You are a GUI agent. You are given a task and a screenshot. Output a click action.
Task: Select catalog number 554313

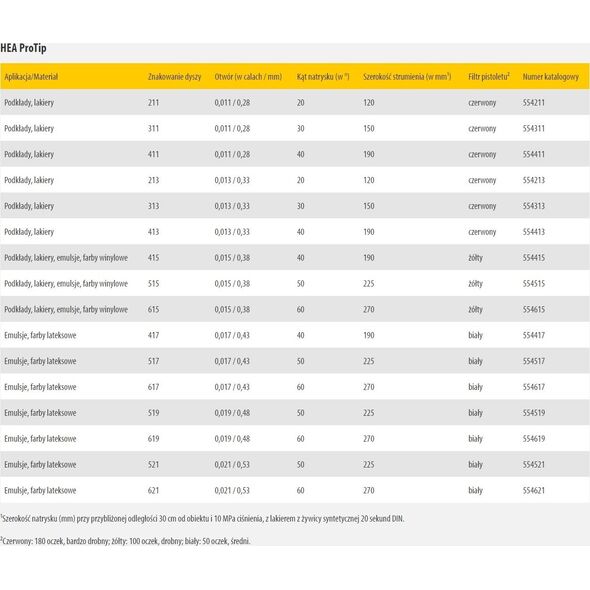click(x=534, y=206)
